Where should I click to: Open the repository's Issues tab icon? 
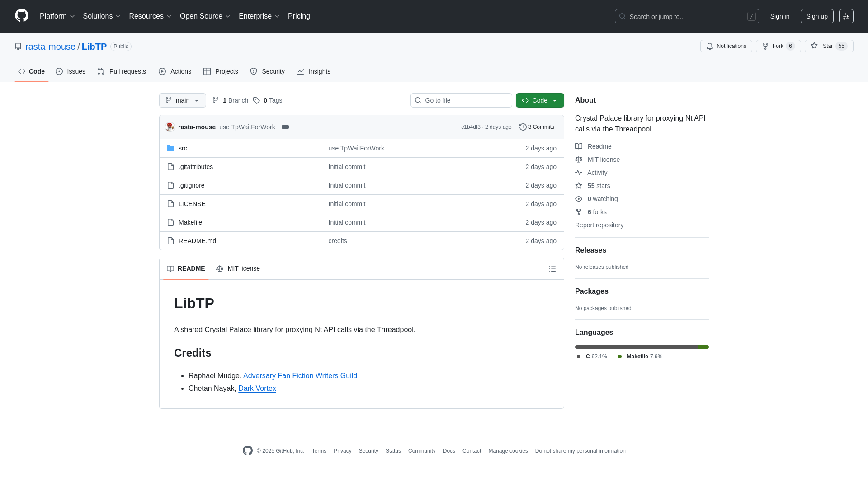click(59, 71)
